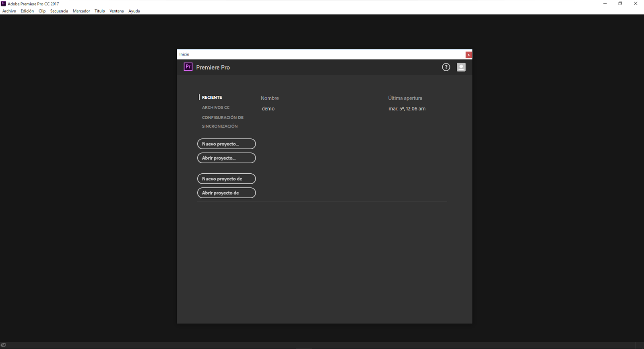Click the date mar. 5º, 12:06 am
644x349 pixels.
tap(407, 109)
